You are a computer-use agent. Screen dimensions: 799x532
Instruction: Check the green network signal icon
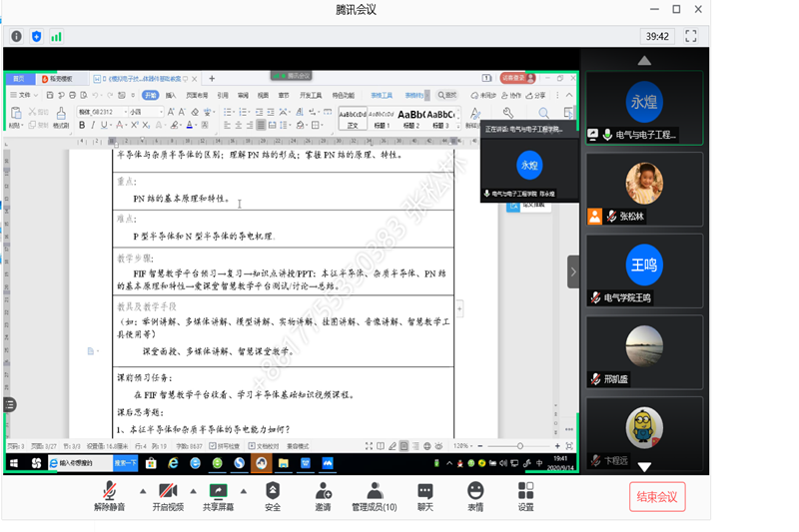pyautogui.click(x=56, y=36)
